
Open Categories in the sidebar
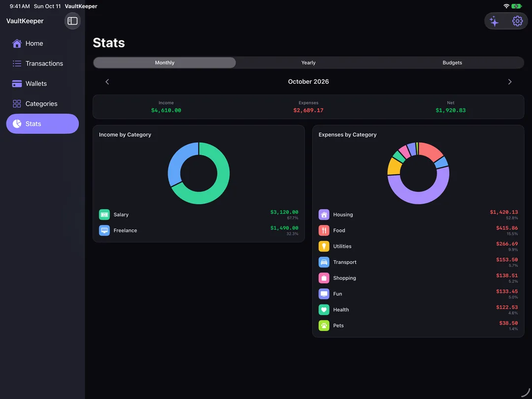[x=42, y=103]
